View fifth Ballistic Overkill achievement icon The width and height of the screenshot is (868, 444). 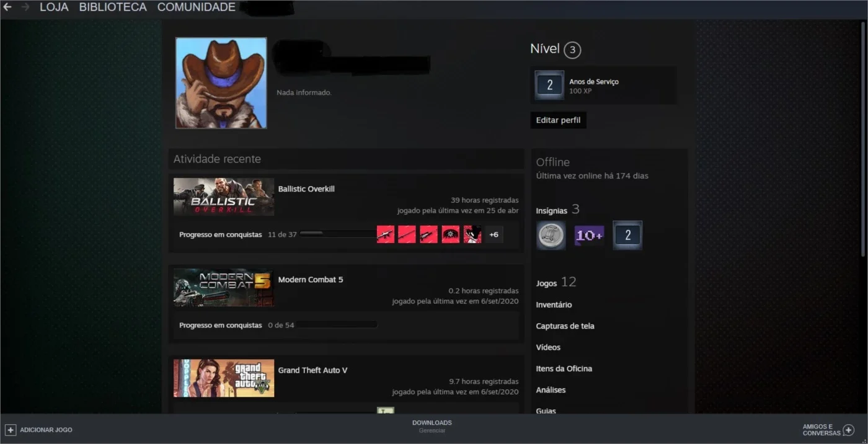pos(472,234)
